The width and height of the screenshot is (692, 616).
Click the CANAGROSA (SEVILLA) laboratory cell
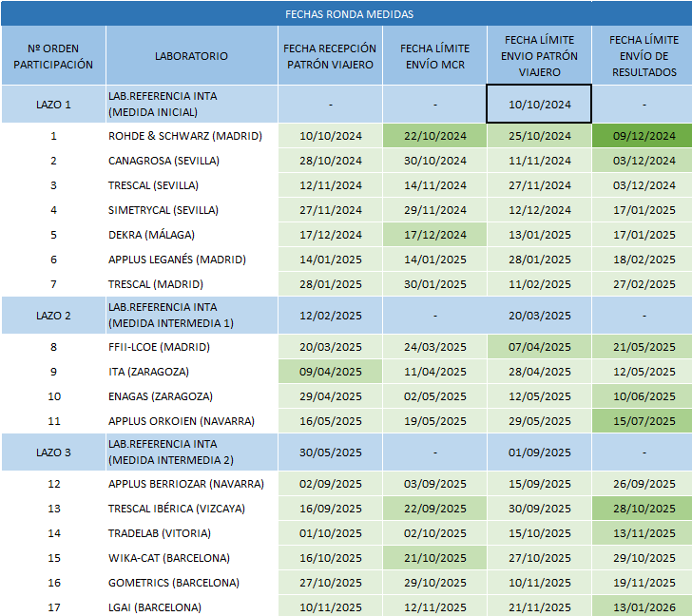pyautogui.click(x=191, y=161)
